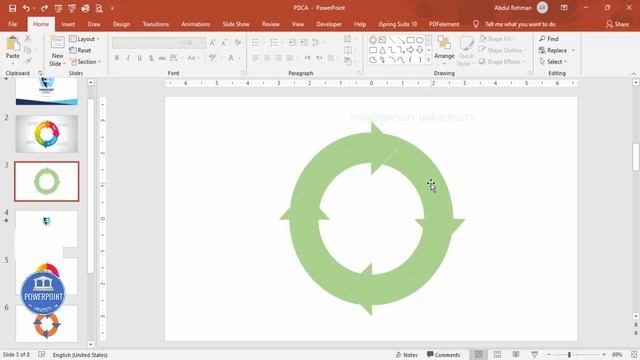Open the Design tab
The width and height of the screenshot is (640, 360).
(121, 24)
